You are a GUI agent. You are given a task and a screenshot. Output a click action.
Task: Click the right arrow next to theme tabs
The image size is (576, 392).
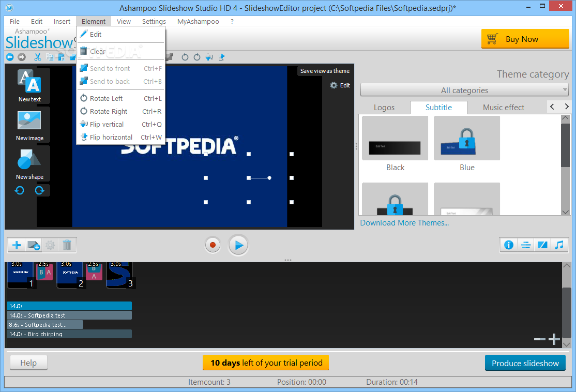pos(567,107)
